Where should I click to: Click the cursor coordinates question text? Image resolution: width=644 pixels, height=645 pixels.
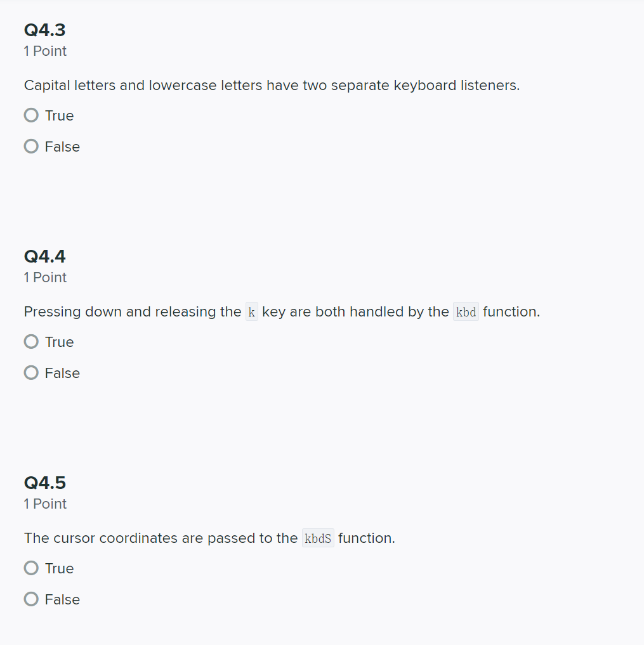coord(209,538)
